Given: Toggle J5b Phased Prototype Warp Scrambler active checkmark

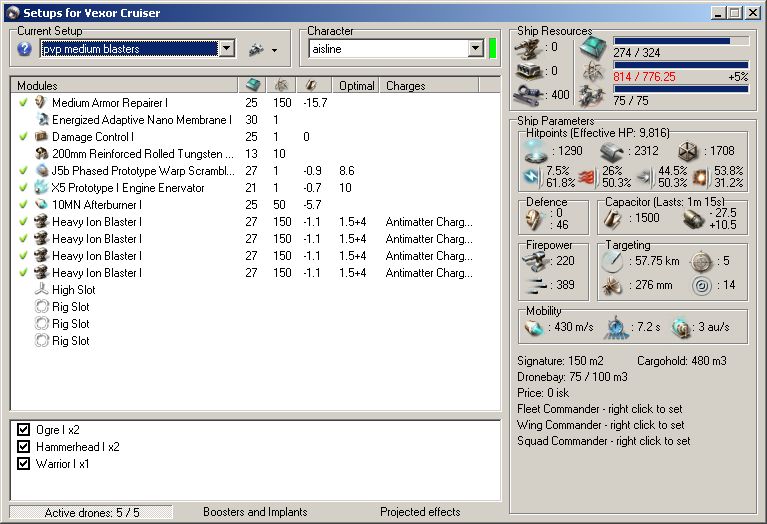Looking at the screenshot, I should (23, 170).
